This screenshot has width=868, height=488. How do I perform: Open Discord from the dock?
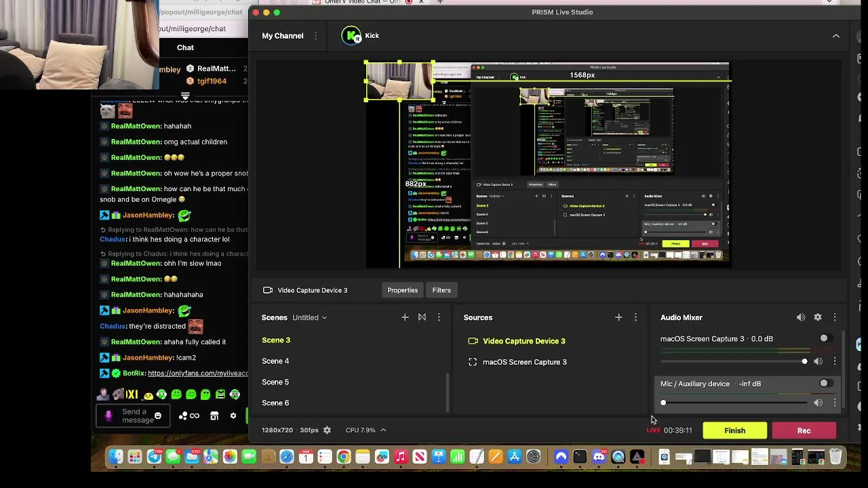point(599,457)
